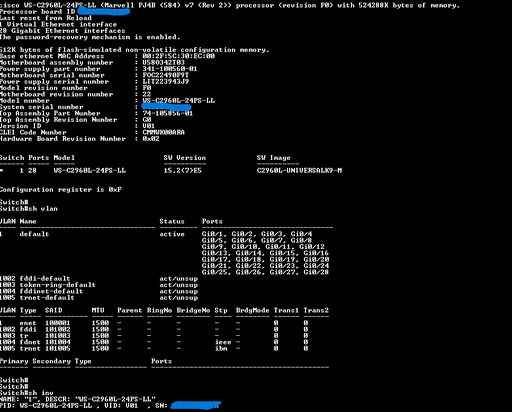Select CLEI code value CMMVX00ARA
Screen dimensions: 512x412
163,132
